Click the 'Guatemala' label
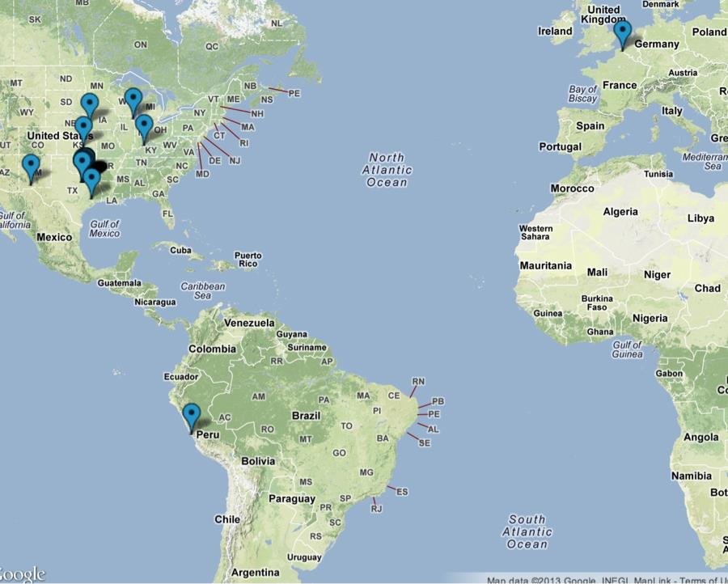Viewport: 728px width, 584px height. 120,283
